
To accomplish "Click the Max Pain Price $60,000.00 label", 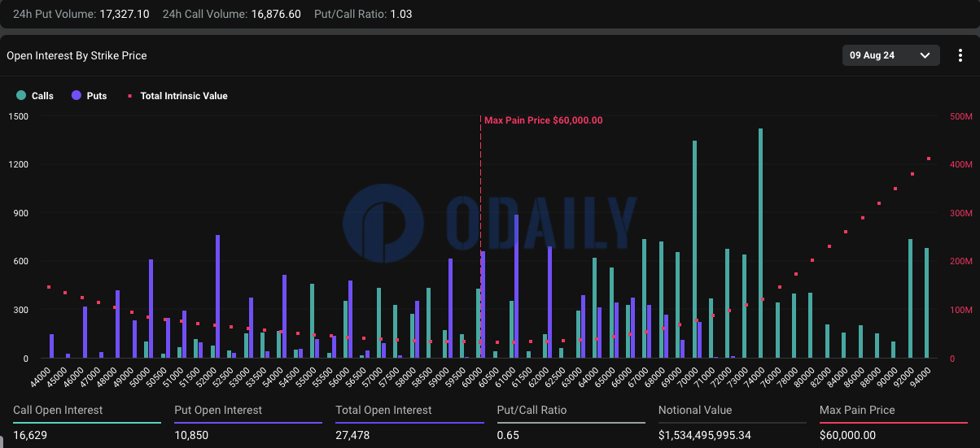I will (x=543, y=120).
